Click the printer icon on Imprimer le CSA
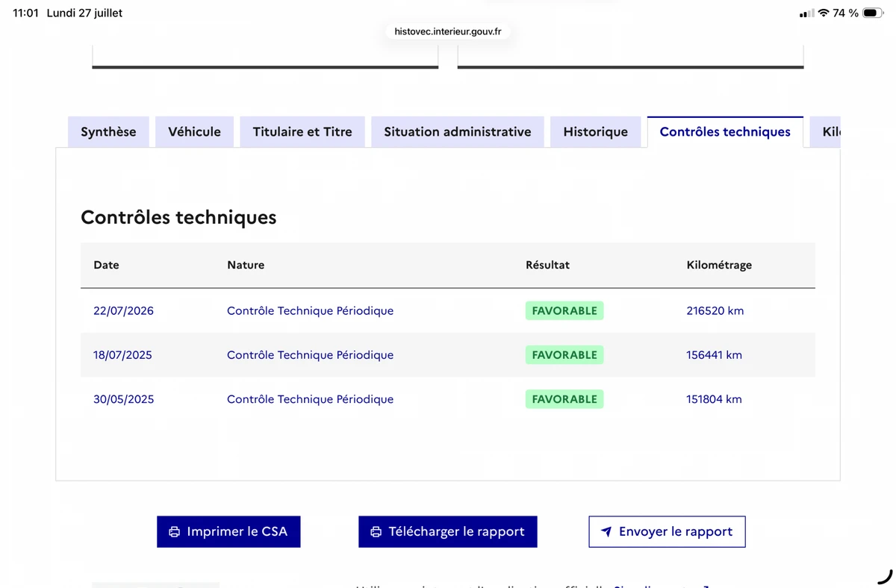Image resolution: width=896 pixels, height=588 pixels. tap(174, 532)
